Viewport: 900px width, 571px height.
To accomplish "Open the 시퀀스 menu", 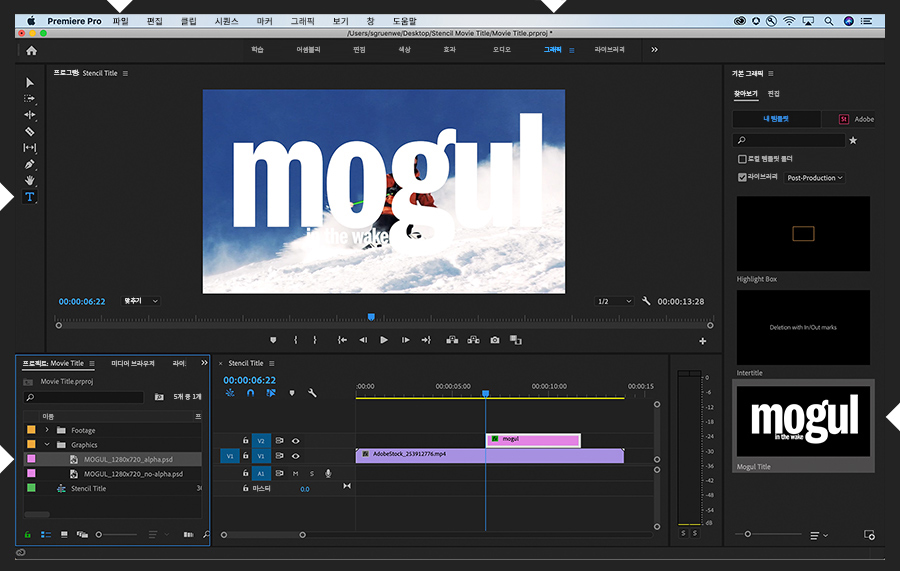I will 227,20.
